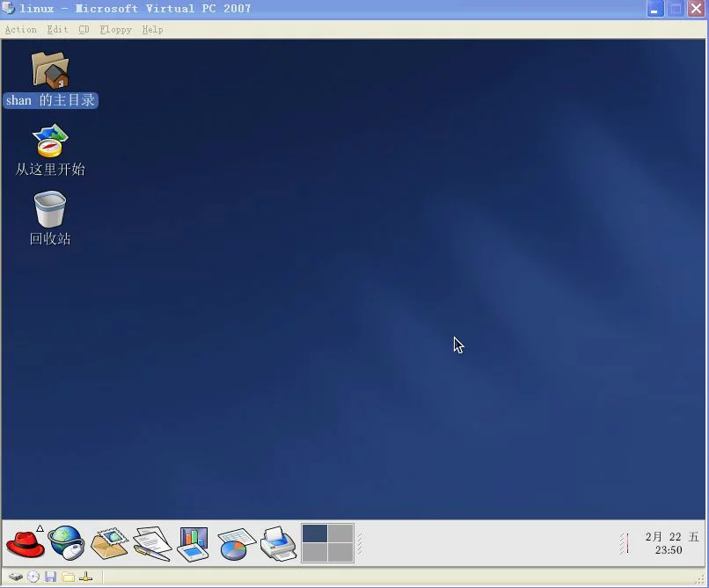
Task: Open the presentation application launcher
Action: click(x=193, y=543)
